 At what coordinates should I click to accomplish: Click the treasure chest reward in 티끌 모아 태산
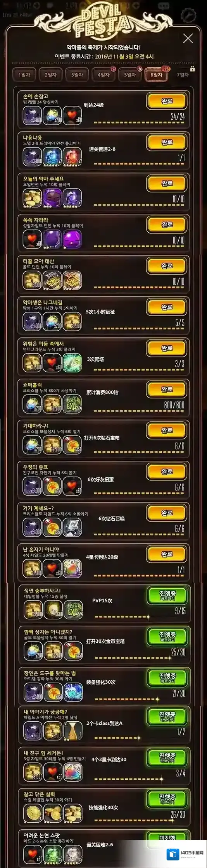(x=72, y=280)
